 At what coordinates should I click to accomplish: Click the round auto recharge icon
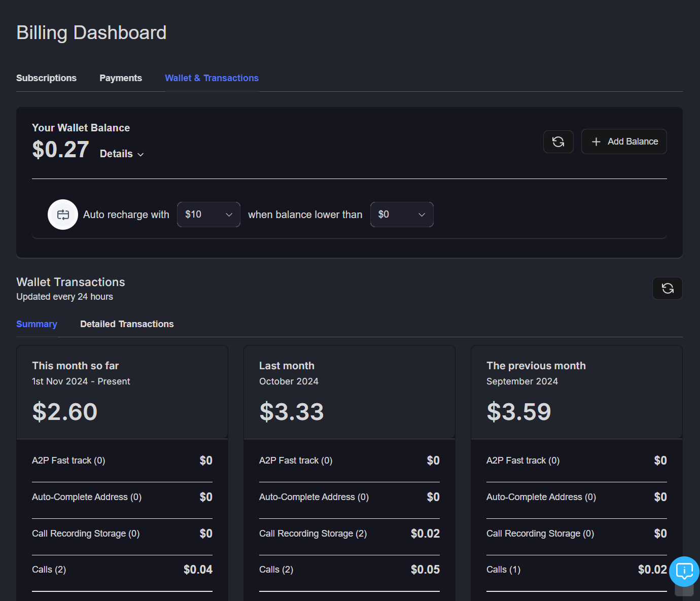[63, 215]
